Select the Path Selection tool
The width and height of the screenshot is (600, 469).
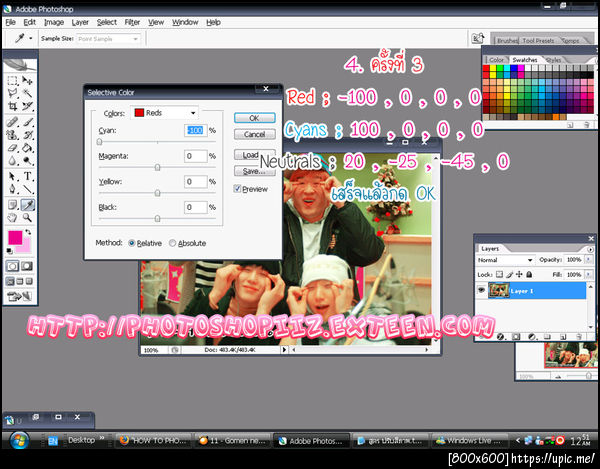[x=13, y=176]
